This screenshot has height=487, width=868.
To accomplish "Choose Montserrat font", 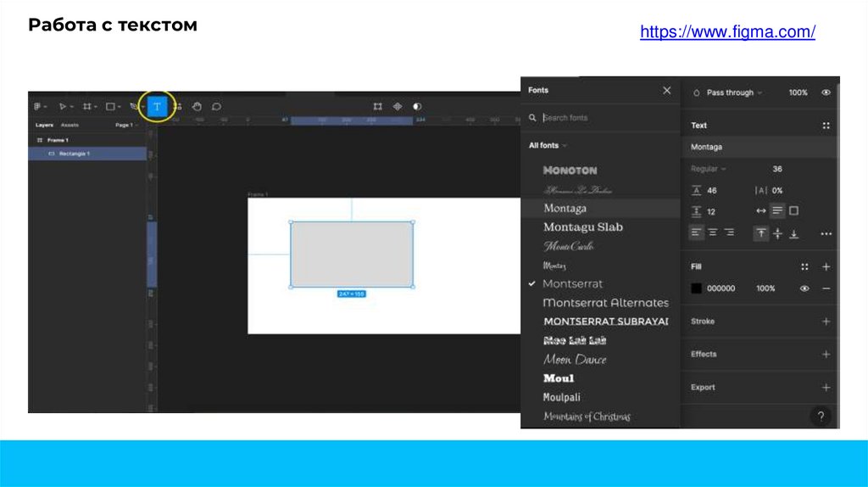I will [572, 283].
